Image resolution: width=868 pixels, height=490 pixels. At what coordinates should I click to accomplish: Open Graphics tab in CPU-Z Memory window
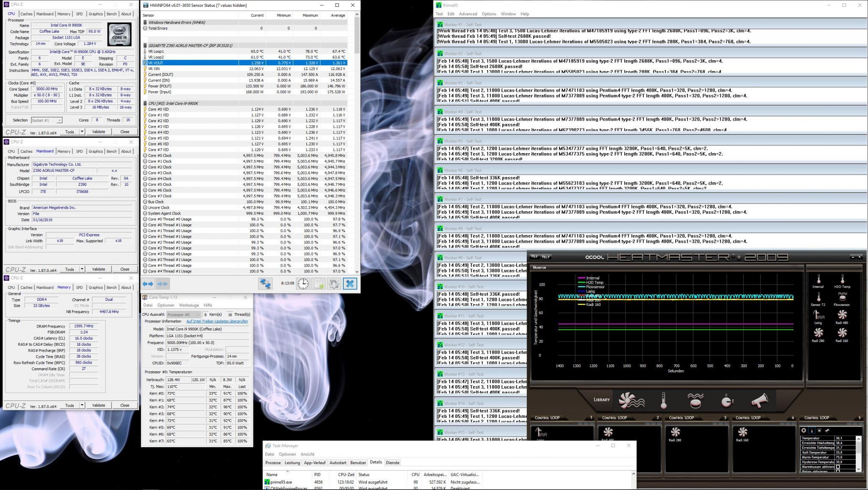coord(95,288)
